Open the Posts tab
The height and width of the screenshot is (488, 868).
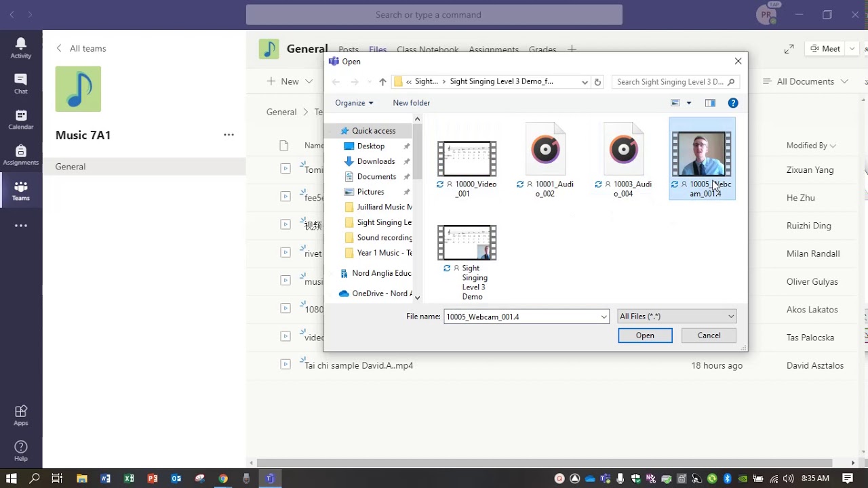pos(349,49)
